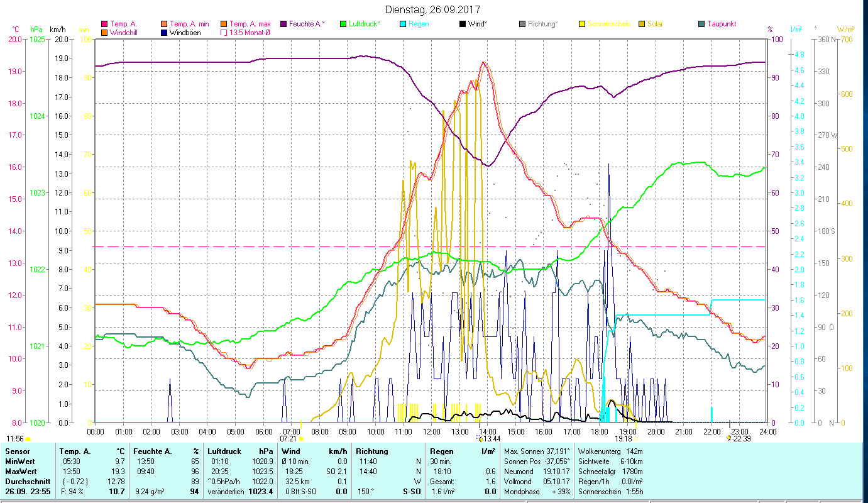Click the Mondphase + 39% entry

click(x=537, y=492)
